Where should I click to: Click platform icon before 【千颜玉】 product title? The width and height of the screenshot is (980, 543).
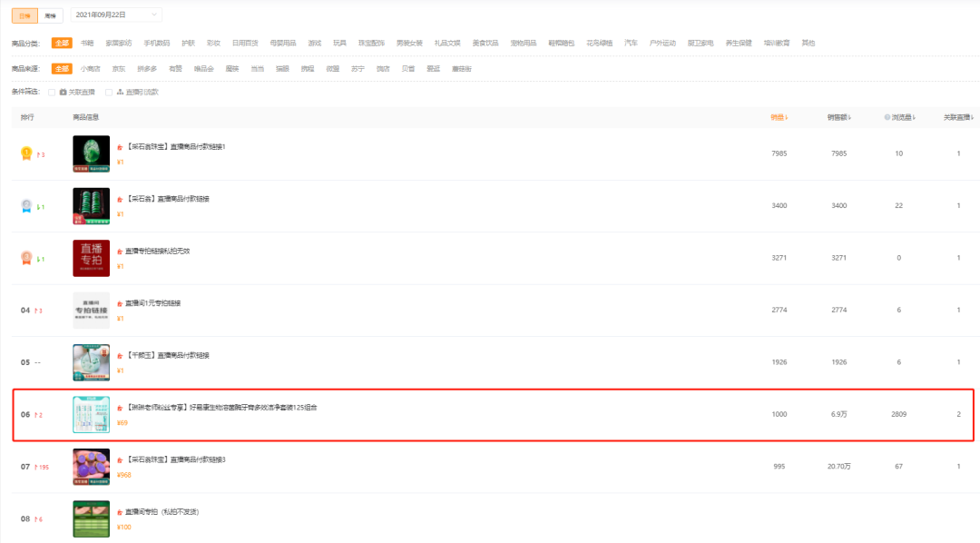point(120,355)
